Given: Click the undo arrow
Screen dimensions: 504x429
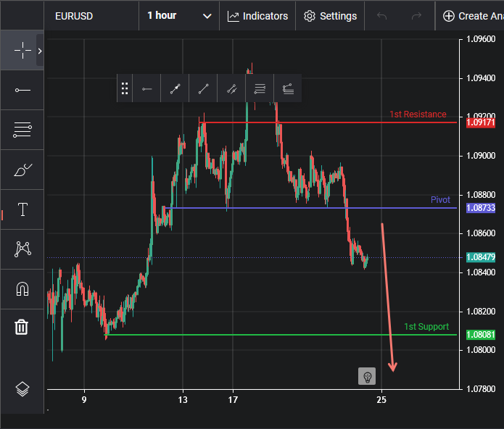Looking at the screenshot, I should (381, 16).
